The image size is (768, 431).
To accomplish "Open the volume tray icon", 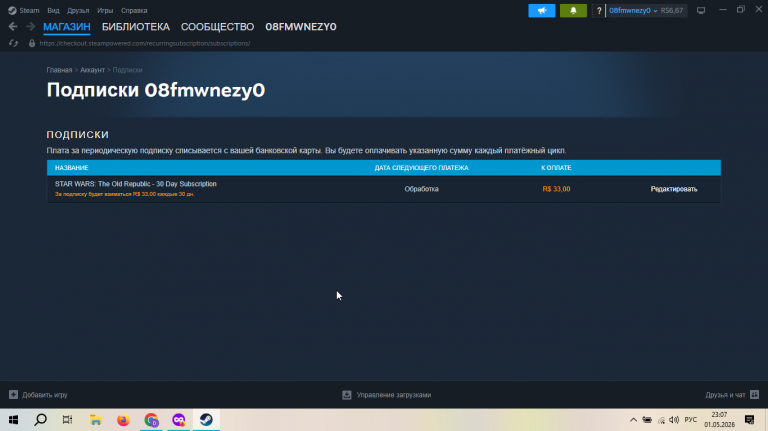I will pos(674,420).
